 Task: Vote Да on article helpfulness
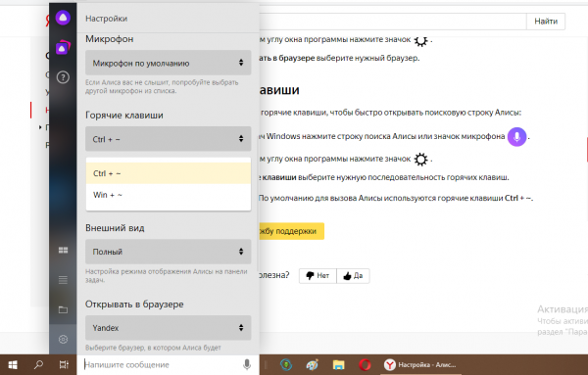[353, 276]
